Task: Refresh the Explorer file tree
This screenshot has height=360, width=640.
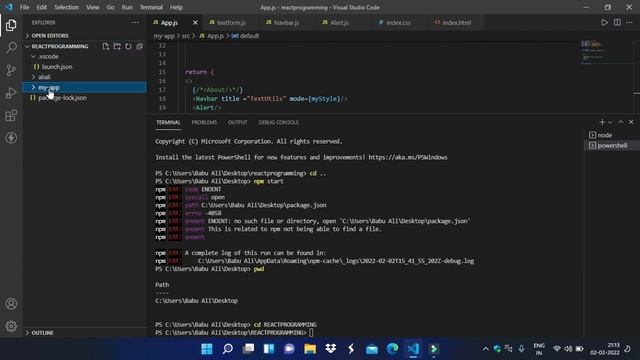Action: click(x=128, y=46)
